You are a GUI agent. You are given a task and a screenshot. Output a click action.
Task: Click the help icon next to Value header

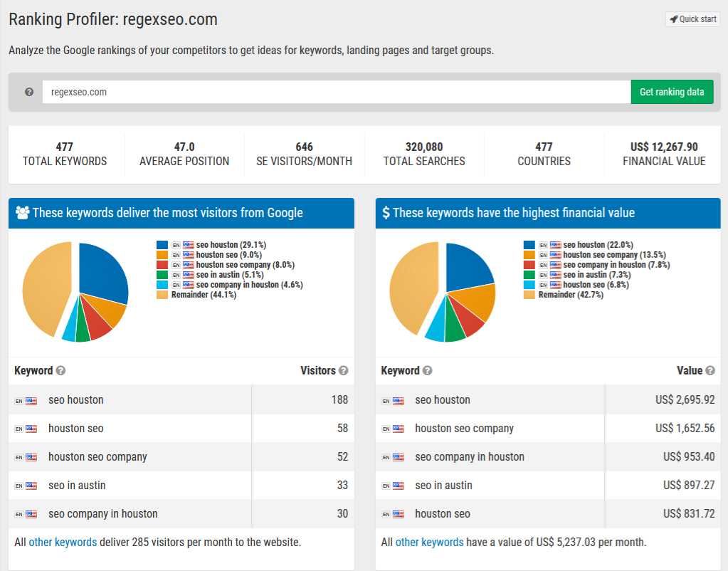click(710, 371)
